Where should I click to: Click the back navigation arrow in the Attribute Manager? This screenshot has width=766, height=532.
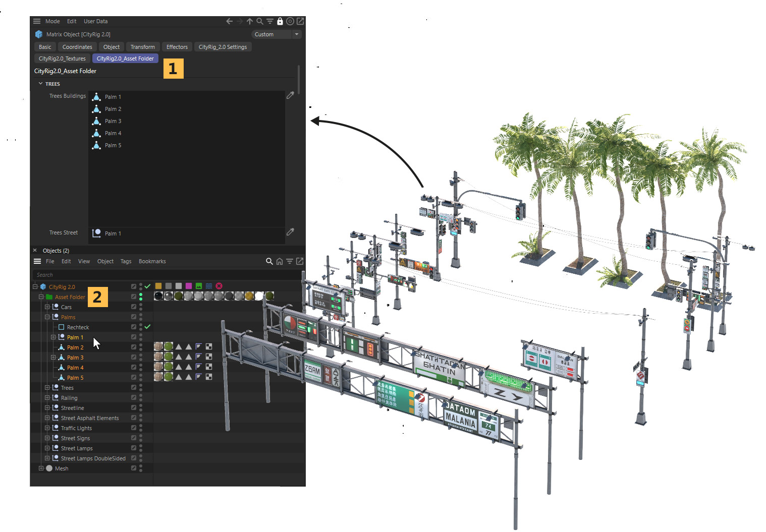pos(229,21)
